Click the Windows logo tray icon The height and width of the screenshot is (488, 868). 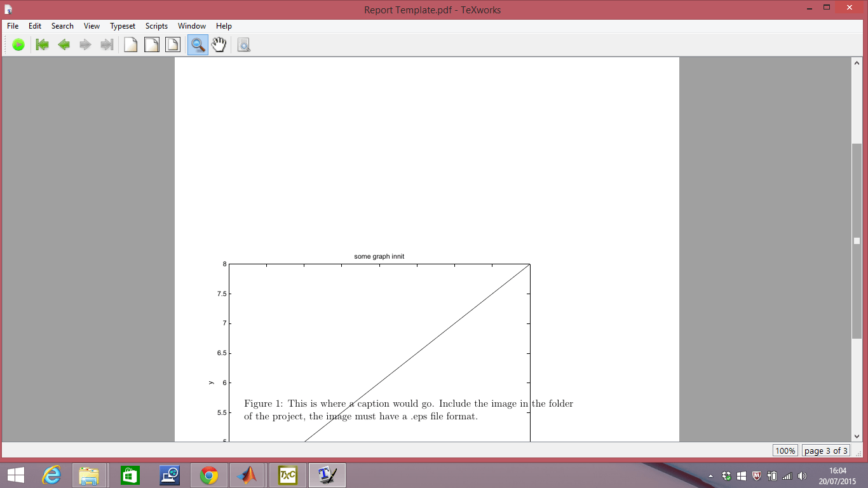742,476
